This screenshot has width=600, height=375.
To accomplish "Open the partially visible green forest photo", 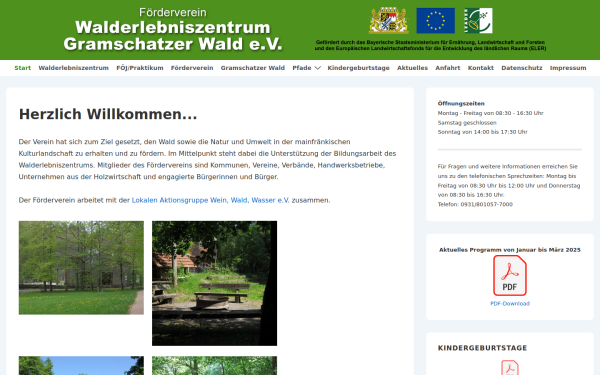I will pyautogui.click(x=214, y=365).
